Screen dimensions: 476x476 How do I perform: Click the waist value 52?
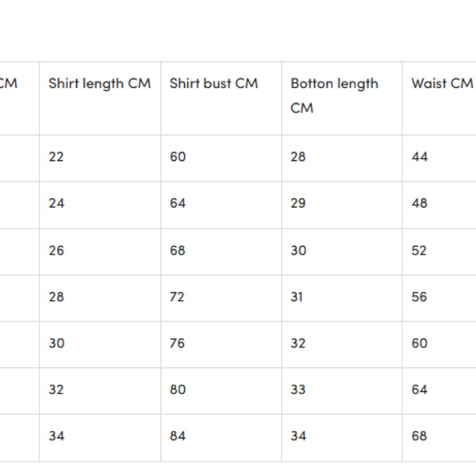point(420,250)
